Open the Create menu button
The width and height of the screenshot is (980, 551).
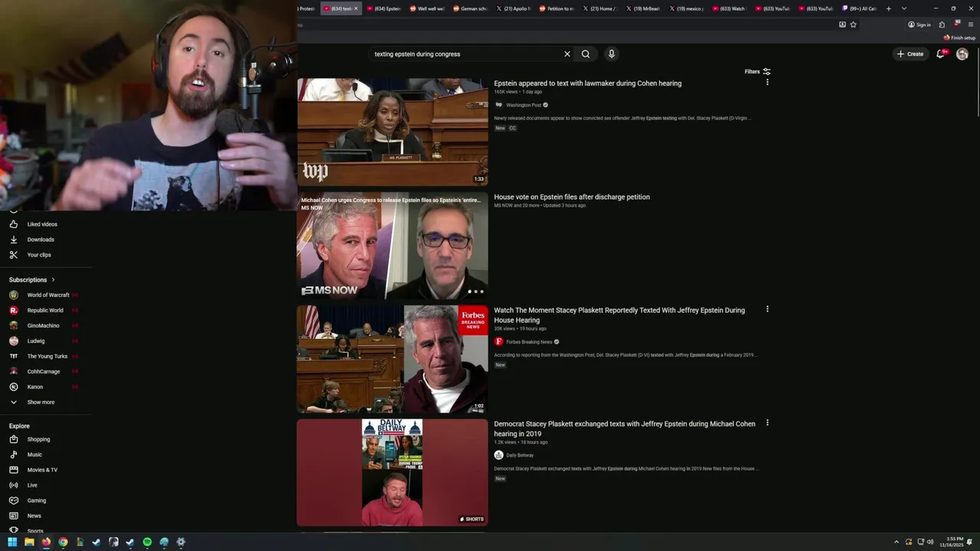click(910, 54)
